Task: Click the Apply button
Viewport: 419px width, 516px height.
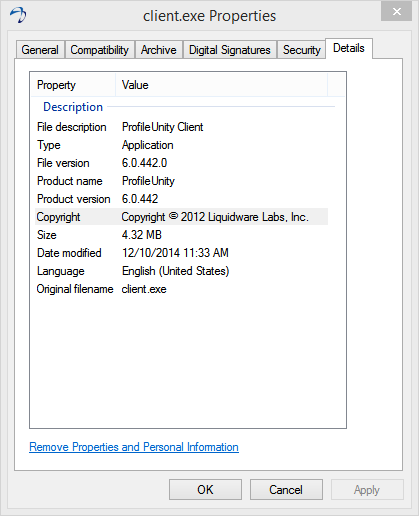Action: coord(367,490)
